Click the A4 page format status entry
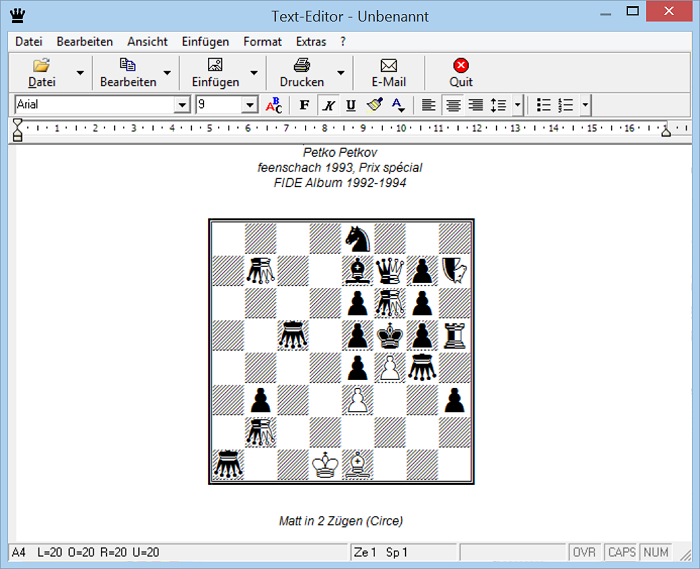 pyautogui.click(x=18, y=552)
